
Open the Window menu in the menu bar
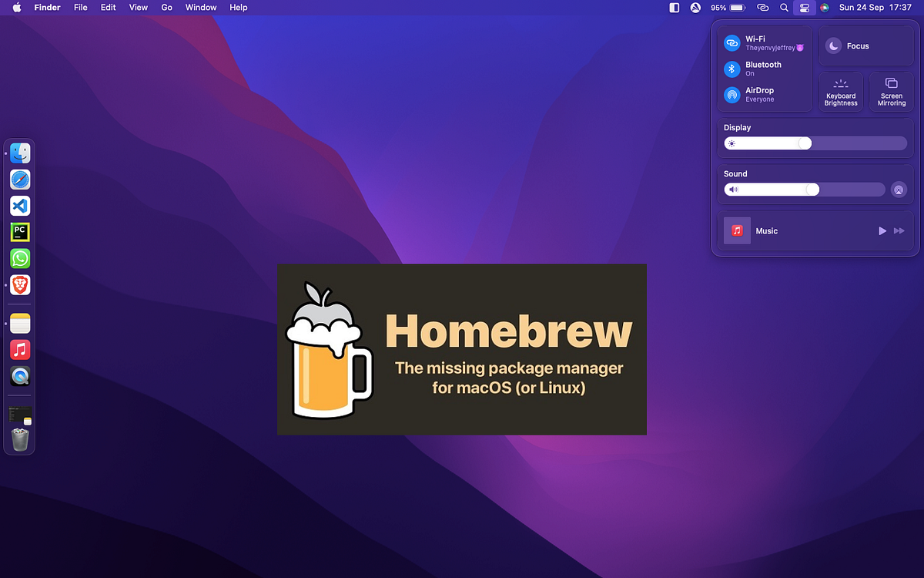point(200,8)
